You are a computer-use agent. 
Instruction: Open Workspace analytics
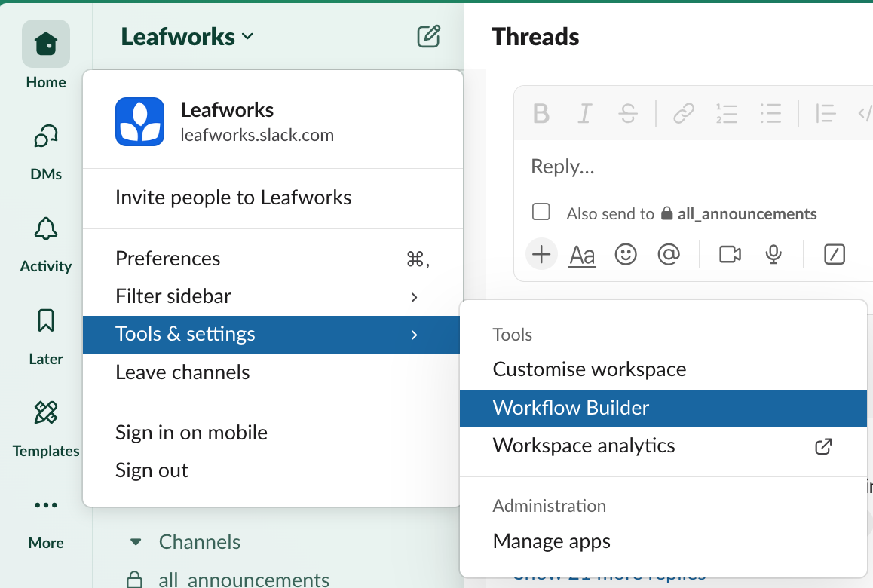tap(663, 446)
